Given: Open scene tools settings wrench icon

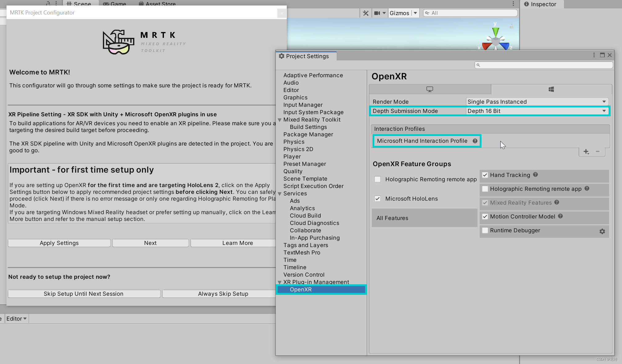Looking at the screenshot, I should pos(366,13).
